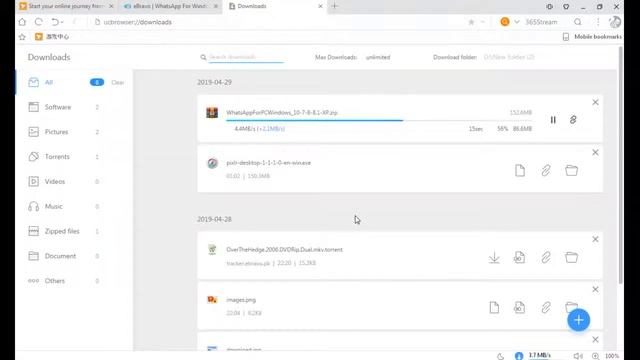Open the first bookmark on bookmarks bar

(52, 37)
